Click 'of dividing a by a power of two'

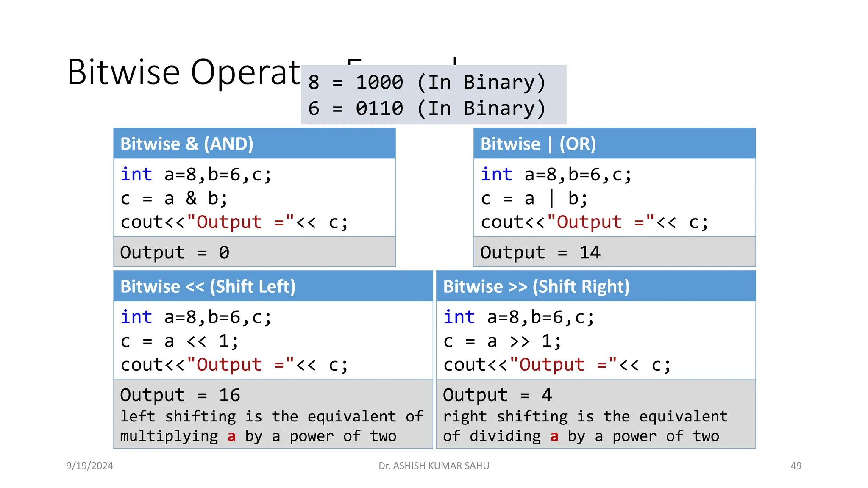[581, 436]
